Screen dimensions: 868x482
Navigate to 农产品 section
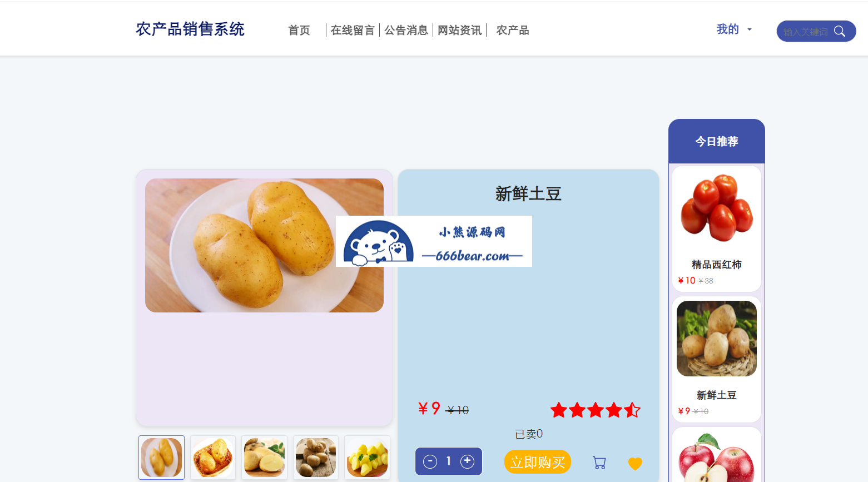coord(513,30)
